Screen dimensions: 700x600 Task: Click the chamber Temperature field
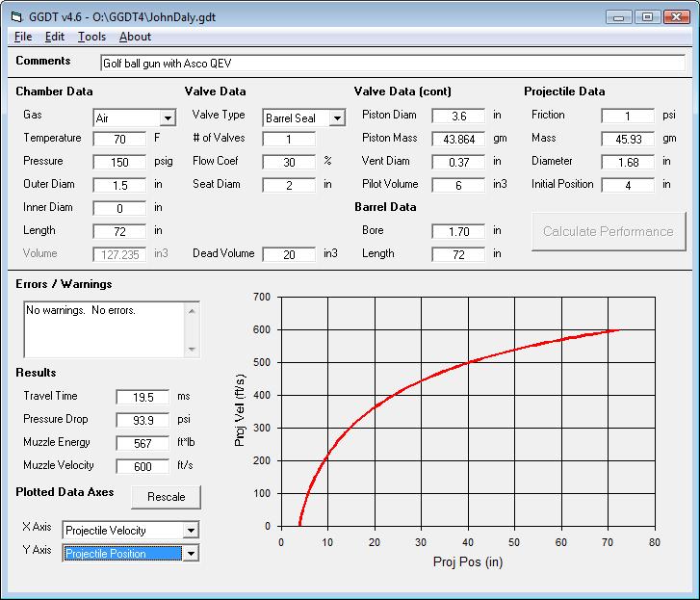point(119,140)
